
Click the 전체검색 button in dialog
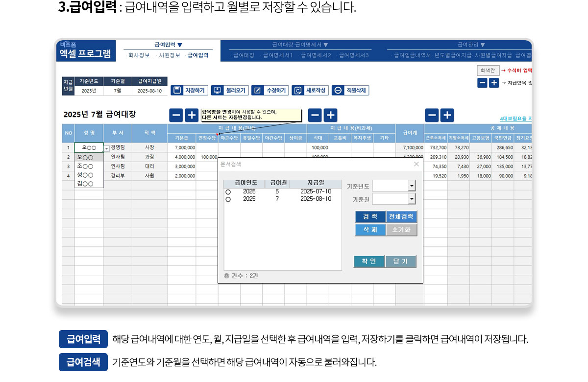pos(401,216)
